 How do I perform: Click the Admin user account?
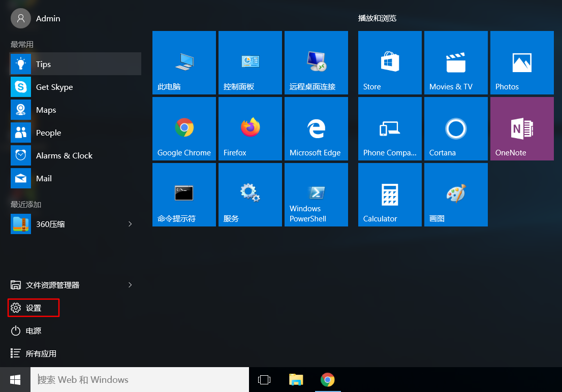[36, 18]
